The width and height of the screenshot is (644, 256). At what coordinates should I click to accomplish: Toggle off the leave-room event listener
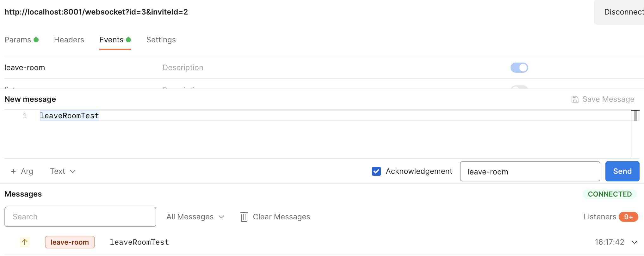click(x=519, y=68)
